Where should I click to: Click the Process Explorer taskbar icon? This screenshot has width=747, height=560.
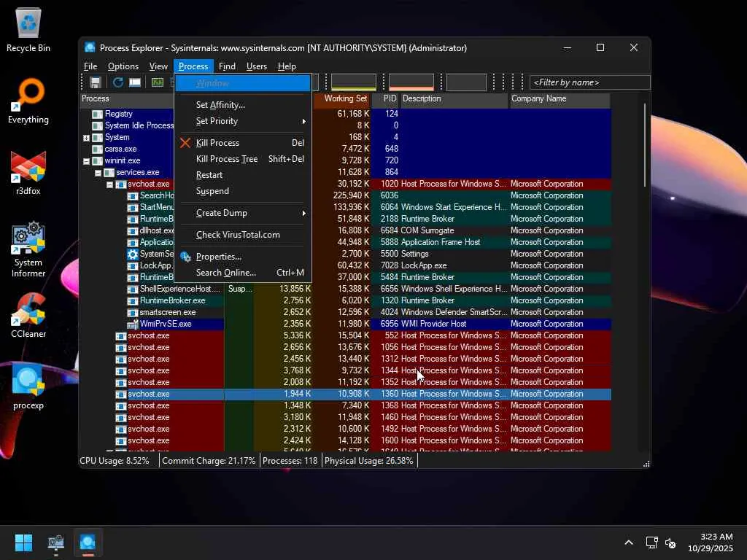[x=88, y=542]
